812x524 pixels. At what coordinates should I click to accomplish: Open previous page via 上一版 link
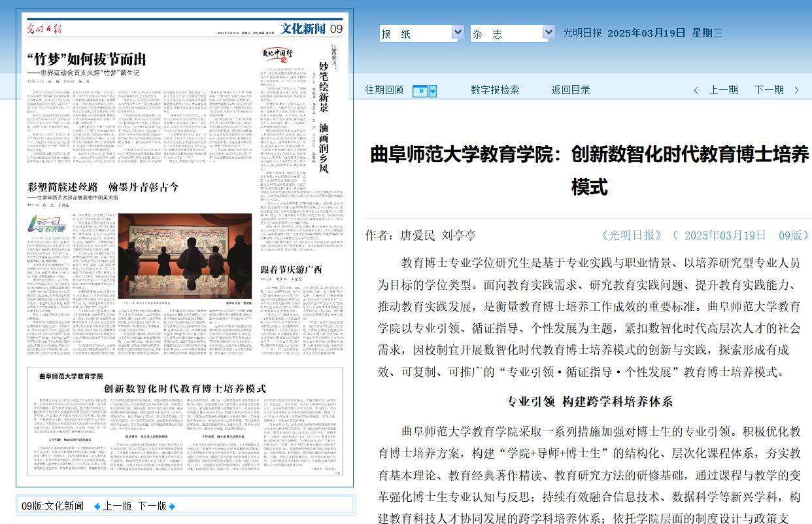point(117,506)
